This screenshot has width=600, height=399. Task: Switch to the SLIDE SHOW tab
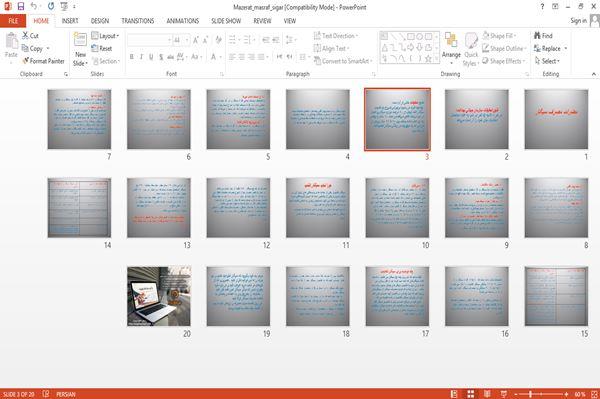tap(226, 21)
